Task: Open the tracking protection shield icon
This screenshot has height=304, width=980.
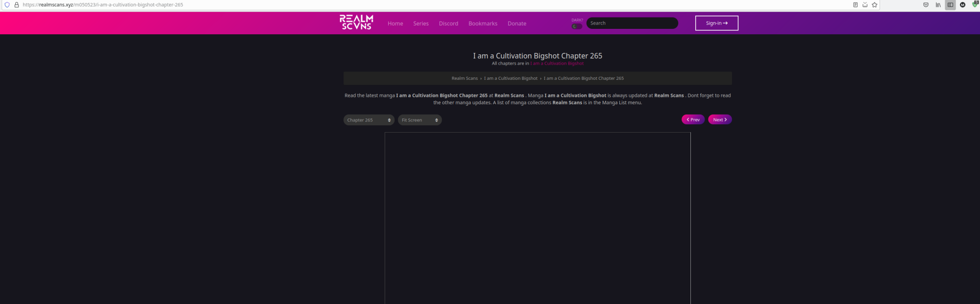Action: 7,5
